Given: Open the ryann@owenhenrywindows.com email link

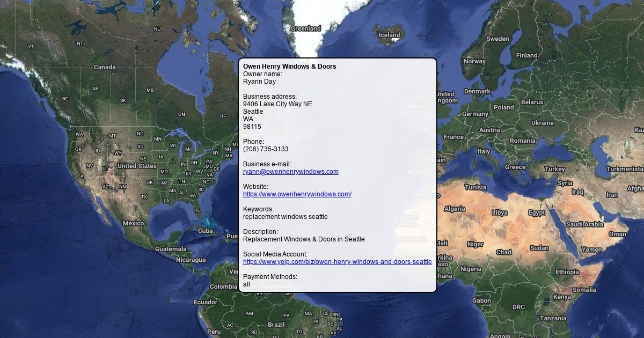Looking at the screenshot, I should coord(290,172).
